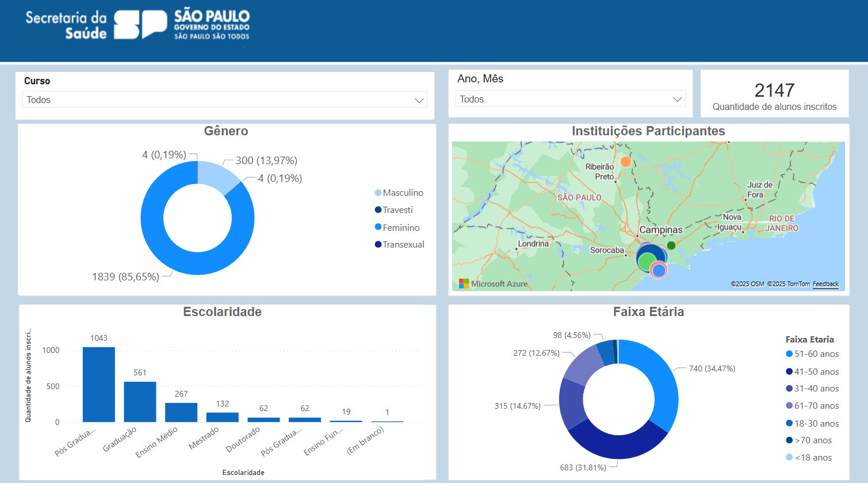Click the Curso 'Todos' selection box
Viewport: 868px width, 483px height.
pyautogui.click(x=219, y=100)
